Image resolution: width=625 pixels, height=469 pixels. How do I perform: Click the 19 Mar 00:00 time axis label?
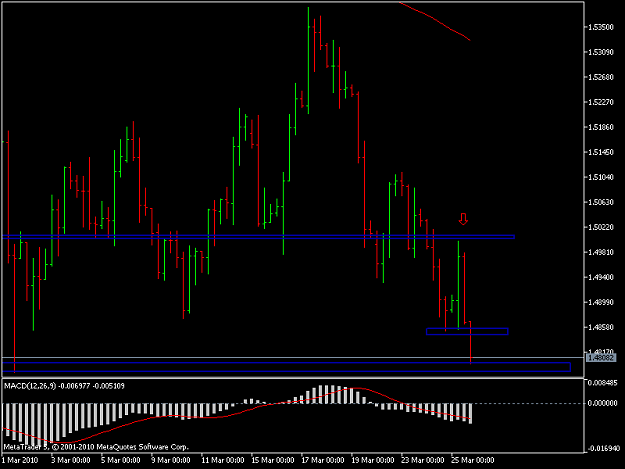click(373, 460)
